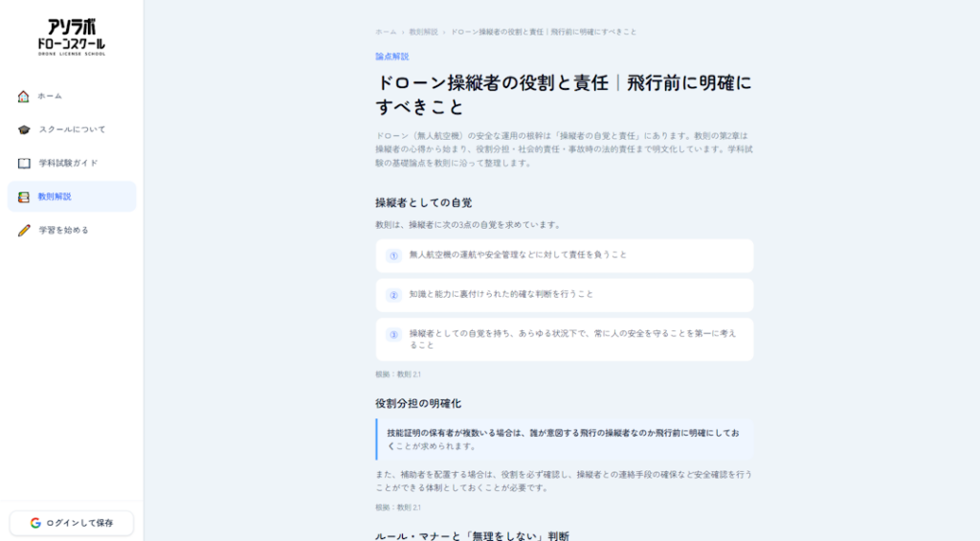Go to 学科試験ガイド sidebar item
The height and width of the screenshot is (541, 980).
[68, 163]
